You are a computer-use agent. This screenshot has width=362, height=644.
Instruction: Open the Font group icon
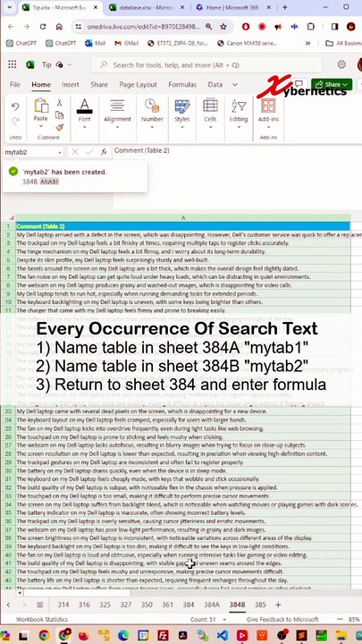85,106
